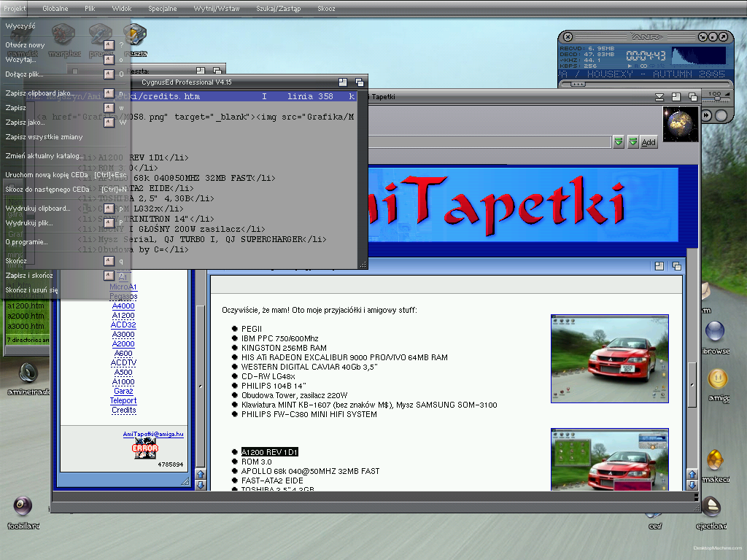
Task: Follow the Teleport sidebar link
Action: click(x=123, y=400)
